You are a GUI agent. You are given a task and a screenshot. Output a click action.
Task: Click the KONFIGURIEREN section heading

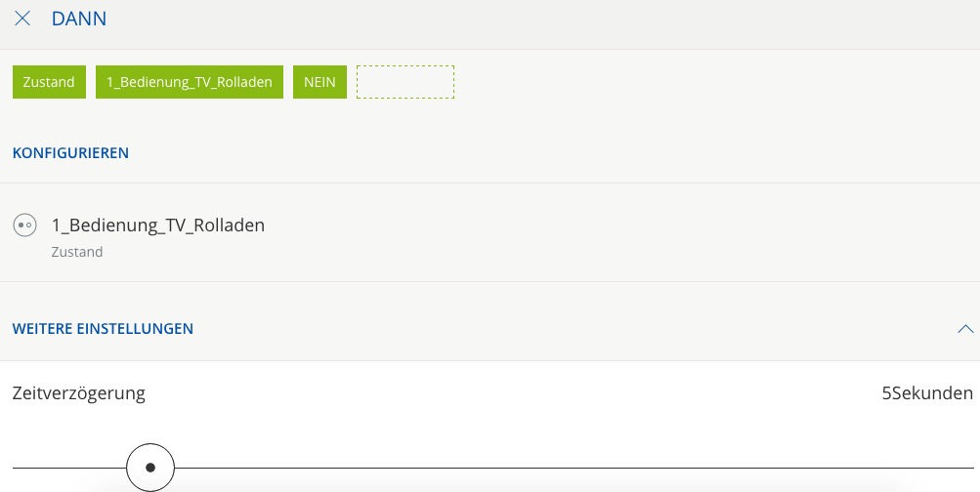[x=70, y=152]
